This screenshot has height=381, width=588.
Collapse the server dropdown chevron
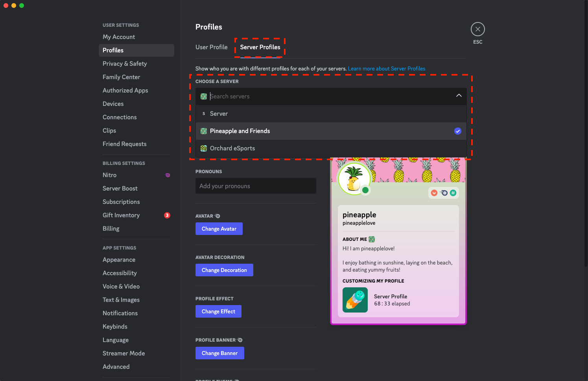click(459, 96)
